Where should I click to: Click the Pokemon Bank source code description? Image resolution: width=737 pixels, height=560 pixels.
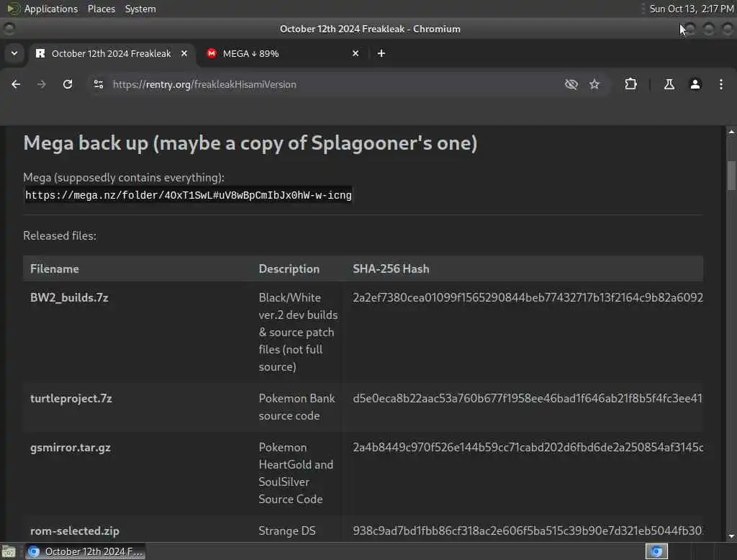[297, 407]
